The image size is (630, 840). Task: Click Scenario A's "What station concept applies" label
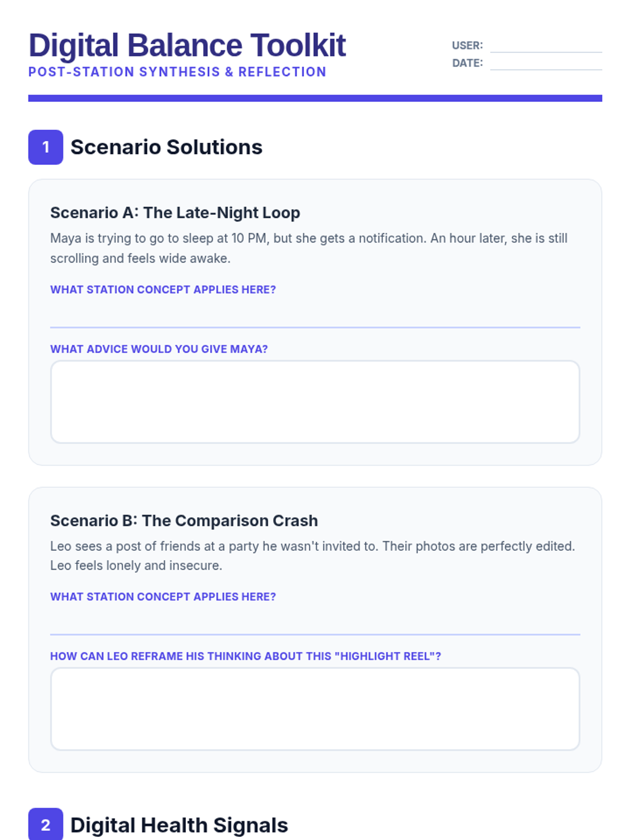pos(163,290)
